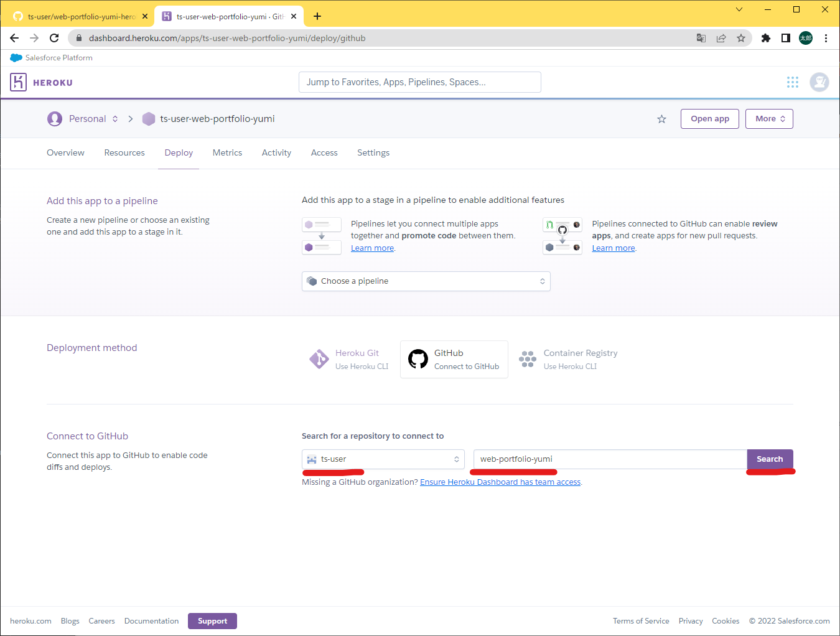Screen dimensions: 840x636
Task: Click the Personal breadcrumb link
Action: point(87,119)
